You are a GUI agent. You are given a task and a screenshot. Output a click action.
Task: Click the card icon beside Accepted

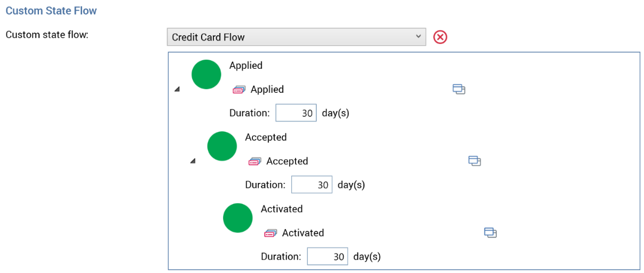255,162
